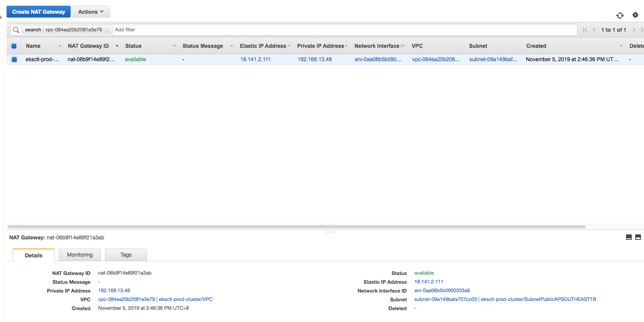
Task: Click Create NAT Gateway button
Action: coord(39,12)
